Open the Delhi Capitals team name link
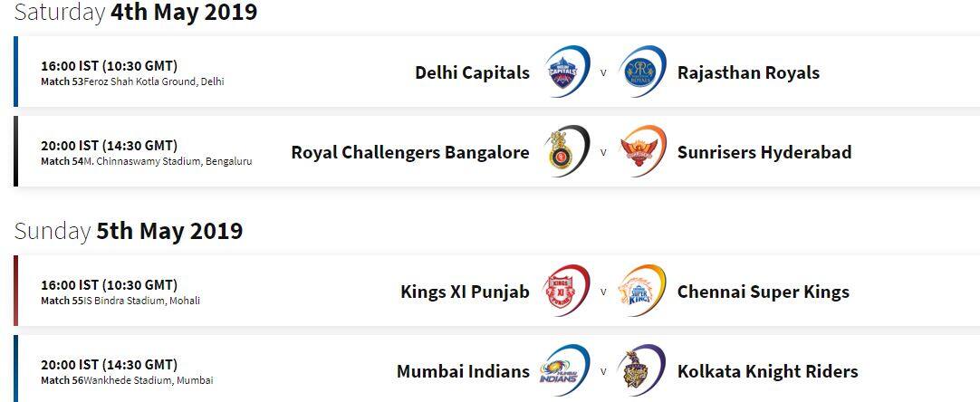This screenshot has height=402, width=980. coord(472,72)
